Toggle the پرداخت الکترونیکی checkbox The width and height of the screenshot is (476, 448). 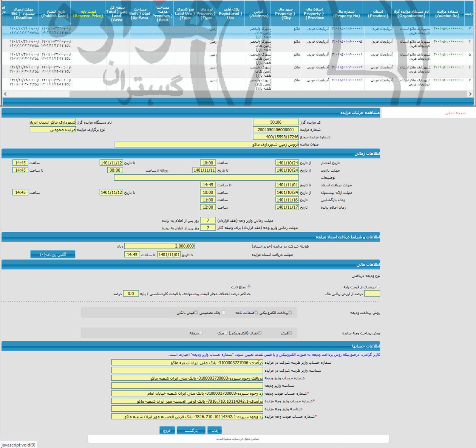coord(291,313)
